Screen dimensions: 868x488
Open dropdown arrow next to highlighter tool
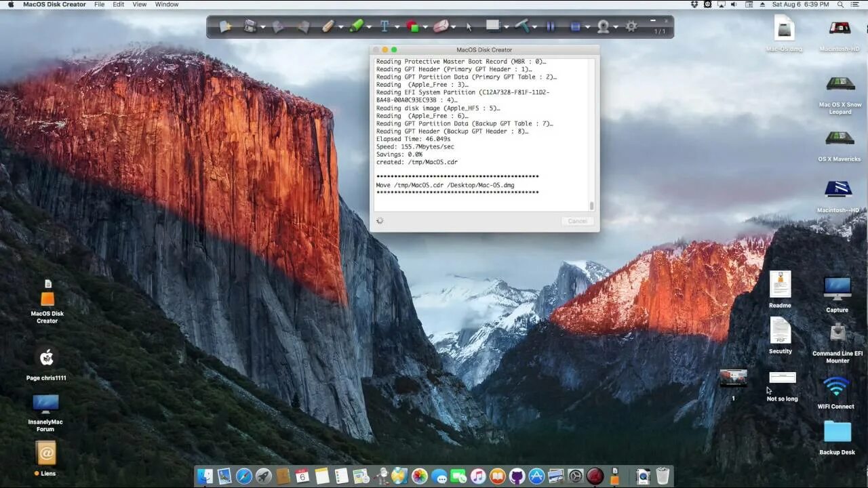(369, 28)
